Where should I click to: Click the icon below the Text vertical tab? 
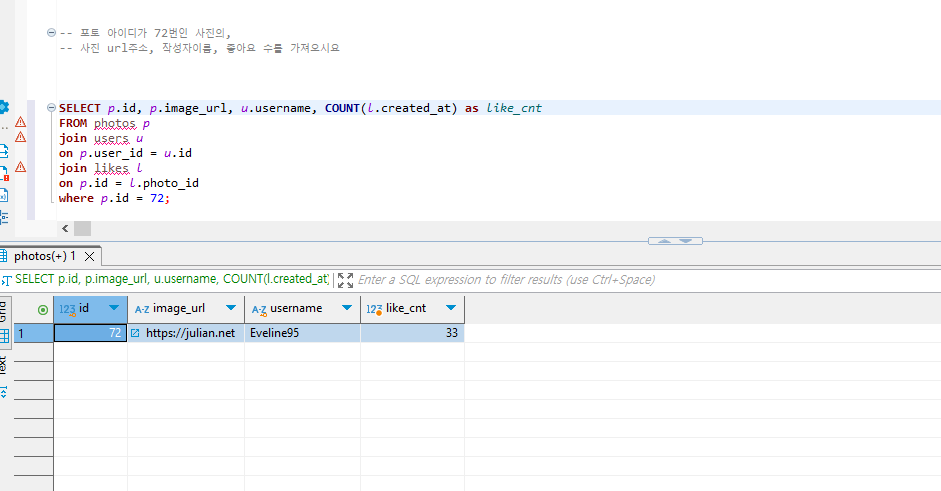coord(4,393)
